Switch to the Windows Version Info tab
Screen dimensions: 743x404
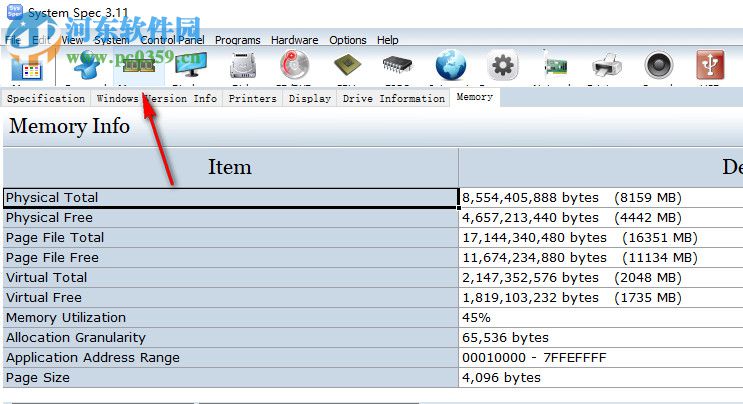point(157,99)
